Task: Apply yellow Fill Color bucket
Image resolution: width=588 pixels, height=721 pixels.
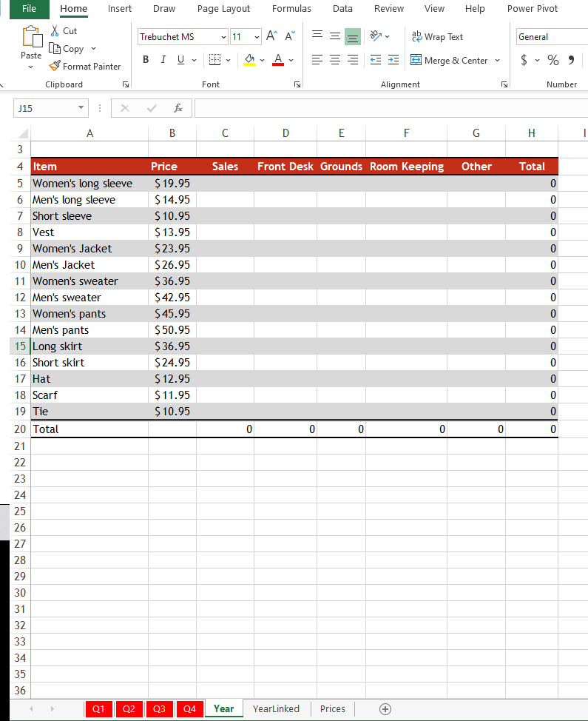Action: pyautogui.click(x=249, y=60)
